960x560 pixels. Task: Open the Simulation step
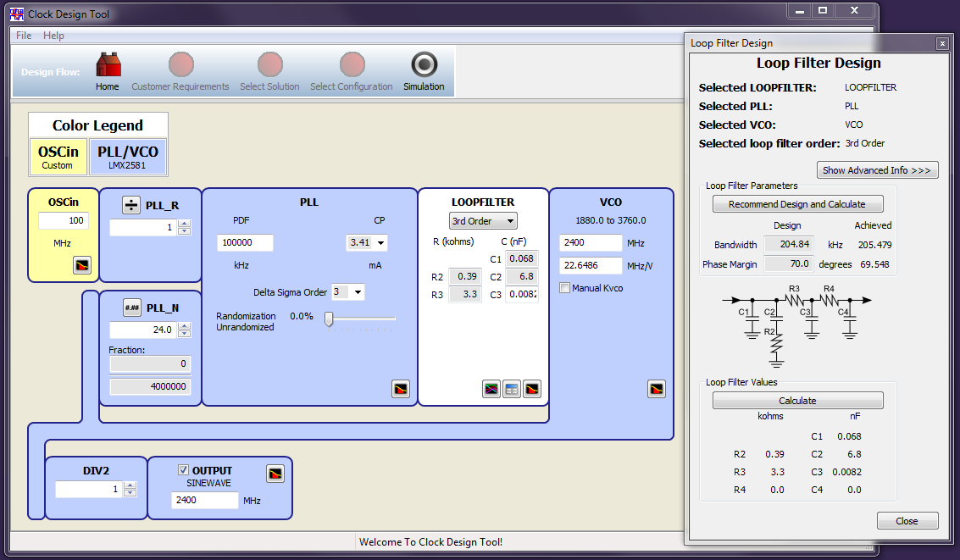(424, 72)
